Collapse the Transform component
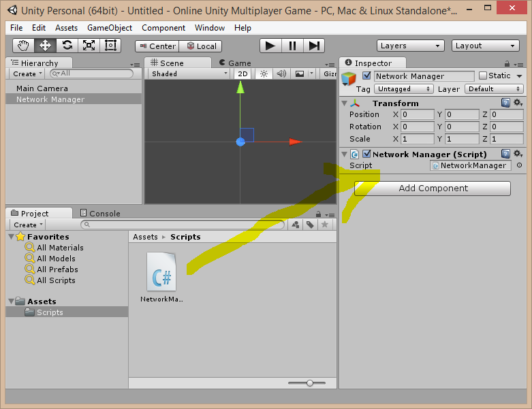 (x=345, y=103)
